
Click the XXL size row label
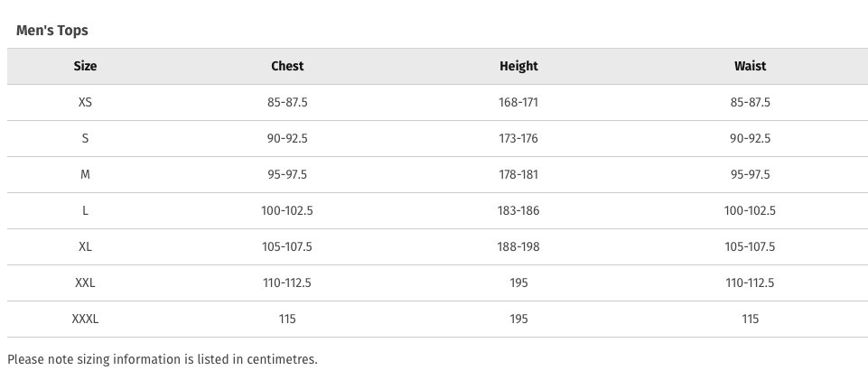click(85, 282)
